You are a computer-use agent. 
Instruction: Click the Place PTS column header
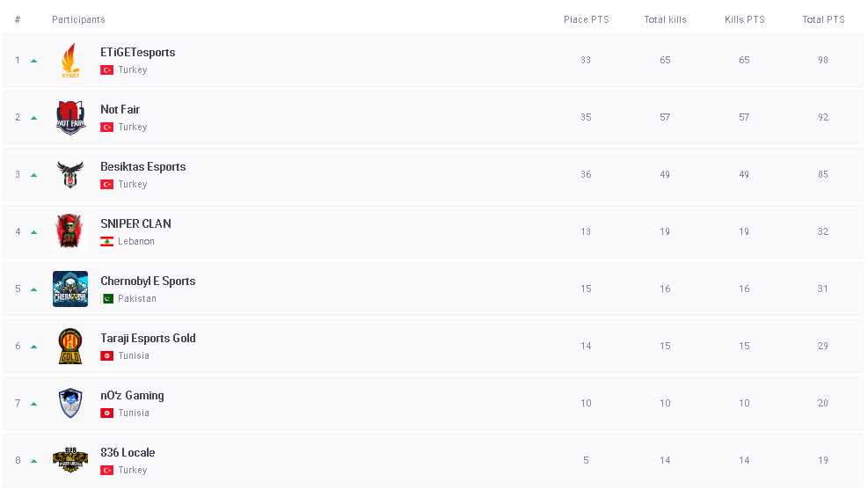click(586, 19)
